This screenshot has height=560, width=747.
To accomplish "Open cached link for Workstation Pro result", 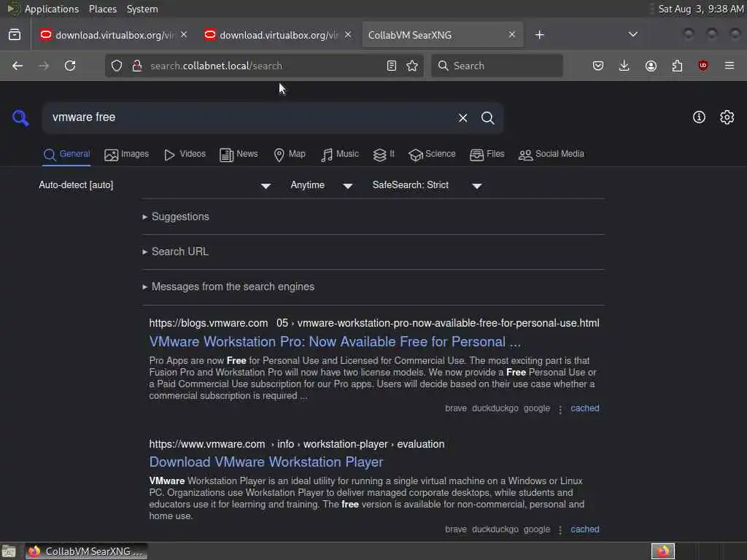I will 585,408.
